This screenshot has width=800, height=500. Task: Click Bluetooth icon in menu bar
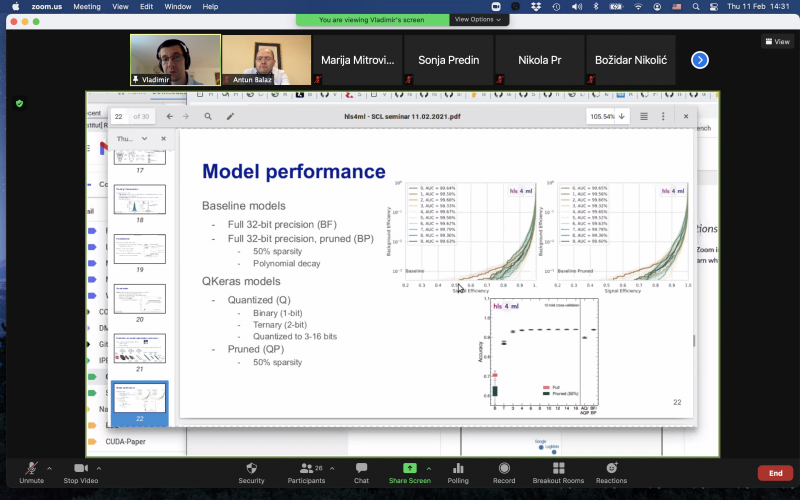(x=596, y=7)
